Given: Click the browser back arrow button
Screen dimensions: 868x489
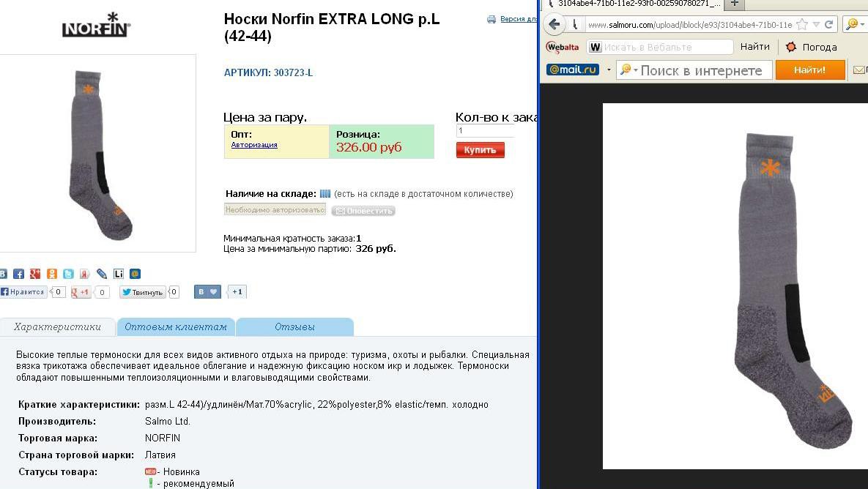Looking at the screenshot, I should [x=554, y=24].
